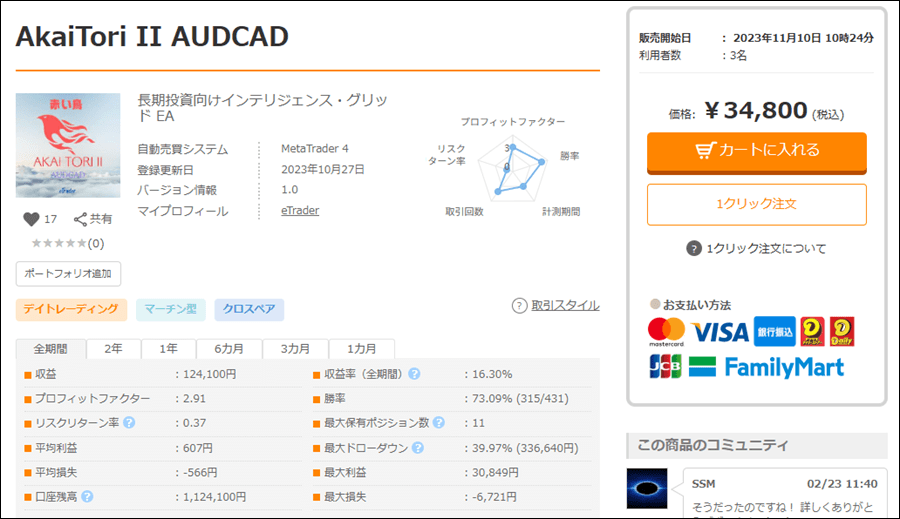
Task: Click the five-star rating
Action: point(59,243)
